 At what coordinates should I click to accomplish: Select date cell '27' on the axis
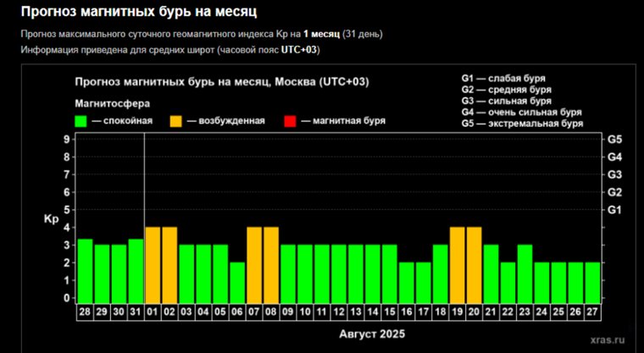tap(592, 312)
